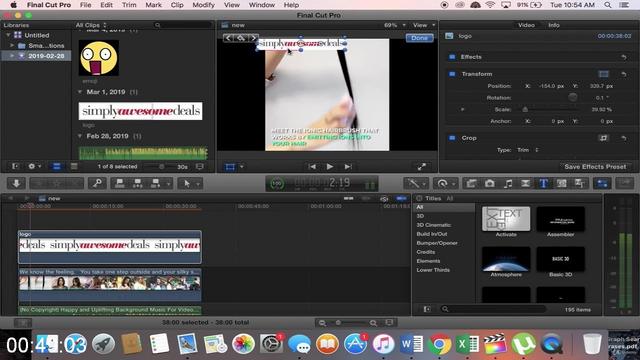Open the Themes browser
The height and width of the screenshot is (360, 640).
tap(579, 184)
